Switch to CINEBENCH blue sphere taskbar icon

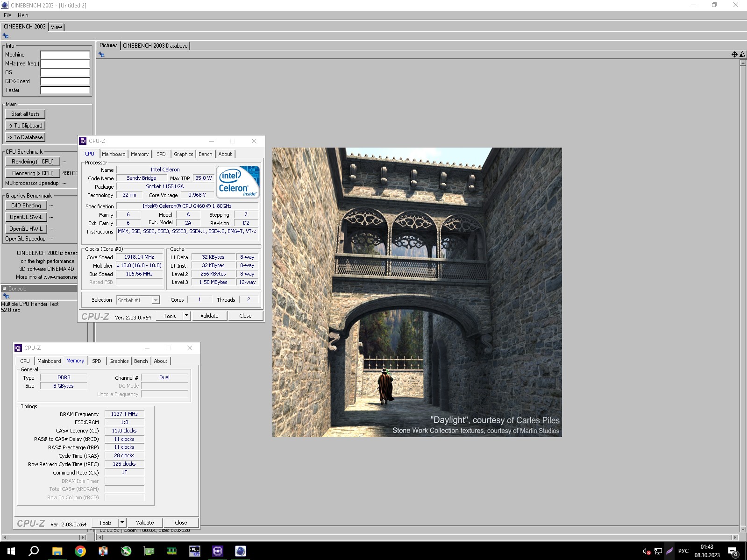tap(241, 551)
